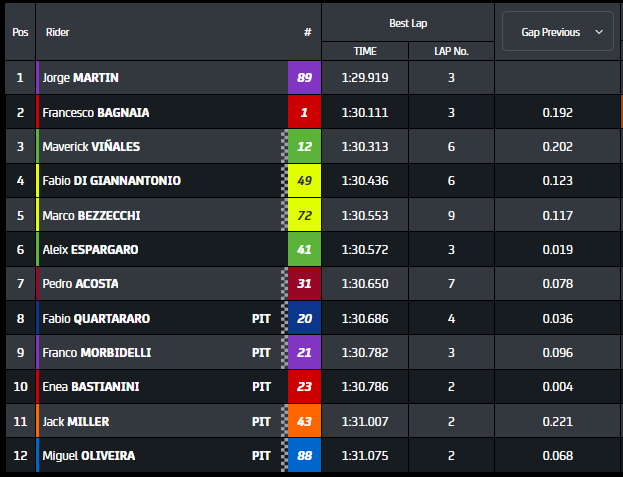This screenshot has height=477, width=623.
Task: Click Pedro Acosta's number 31 badge
Action: (304, 284)
